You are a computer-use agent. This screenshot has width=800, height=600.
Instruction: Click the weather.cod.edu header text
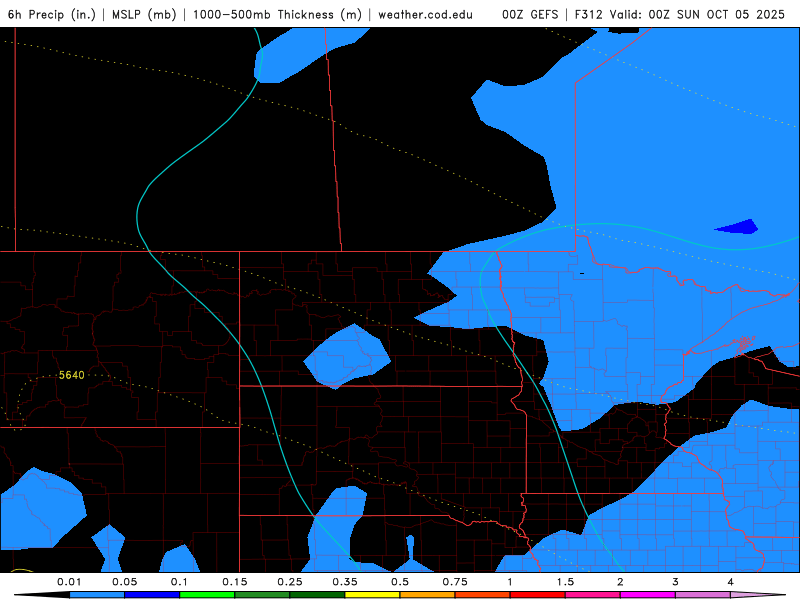(x=426, y=14)
